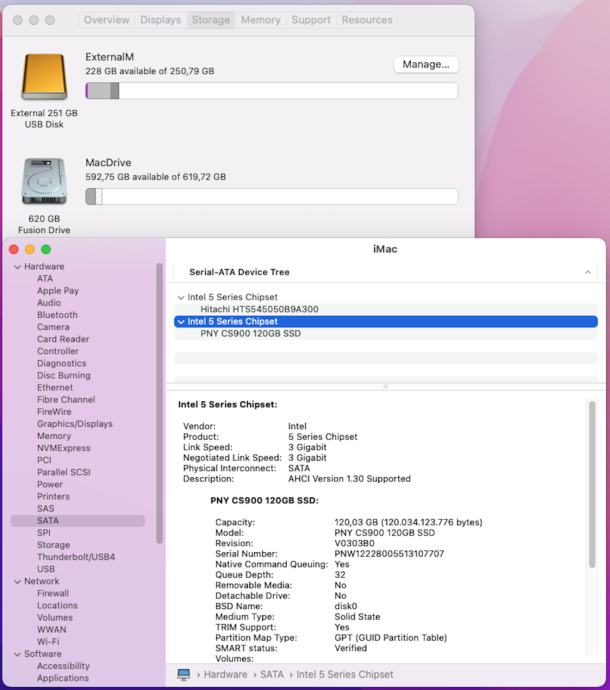Select Firewall under Network
The height and width of the screenshot is (690, 610).
53,593
